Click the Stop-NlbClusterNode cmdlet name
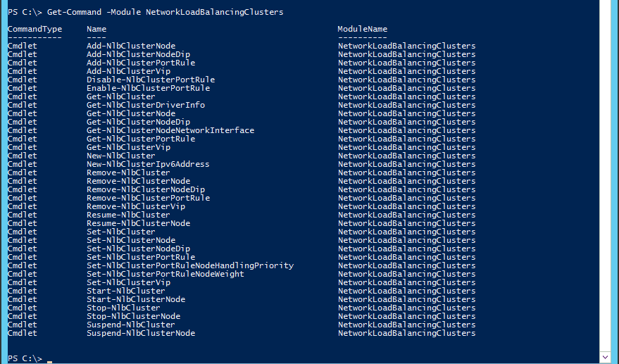Viewport: 619px width, 364px height. [133, 316]
